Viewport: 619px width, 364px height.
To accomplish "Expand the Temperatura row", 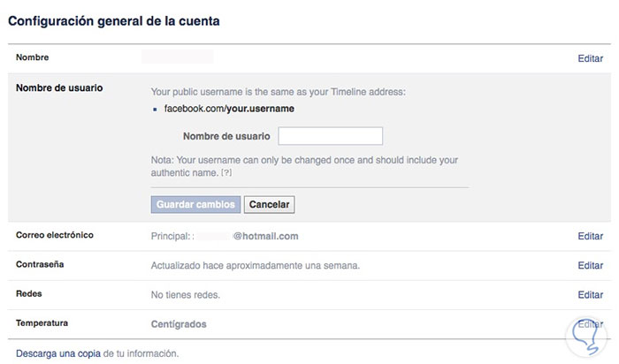I will click(x=42, y=322).
